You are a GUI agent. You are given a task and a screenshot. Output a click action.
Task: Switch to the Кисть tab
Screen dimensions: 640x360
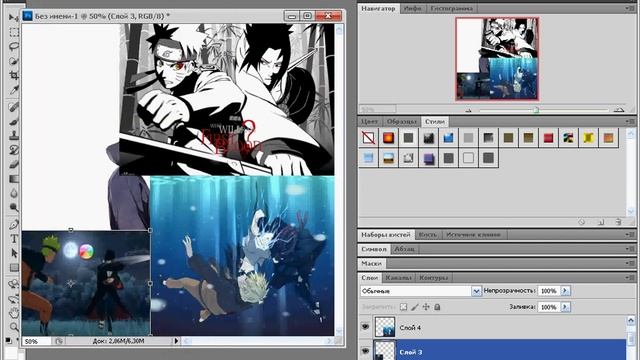click(428, 235)
